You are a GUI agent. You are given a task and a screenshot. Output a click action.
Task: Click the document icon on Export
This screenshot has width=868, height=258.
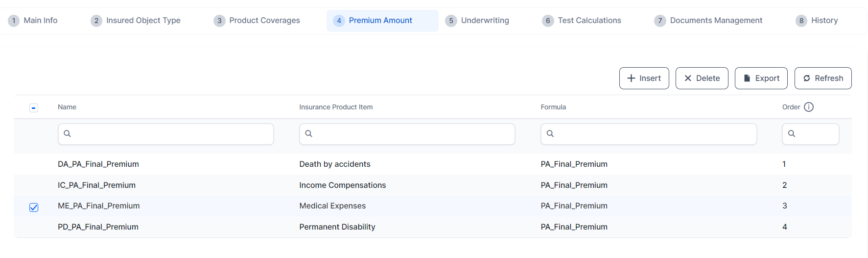tap(747, 78)
